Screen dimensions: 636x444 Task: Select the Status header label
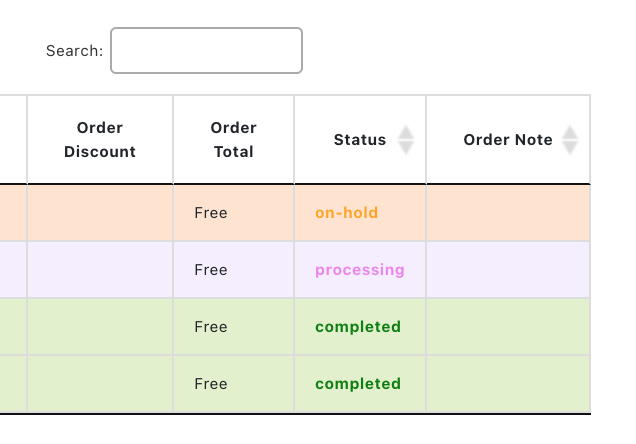[360, 140]
